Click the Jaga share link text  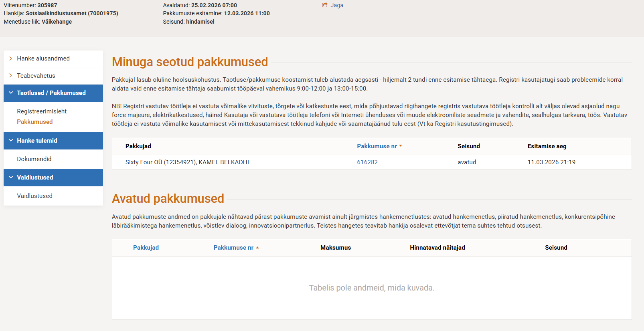(x=337, y=5)
